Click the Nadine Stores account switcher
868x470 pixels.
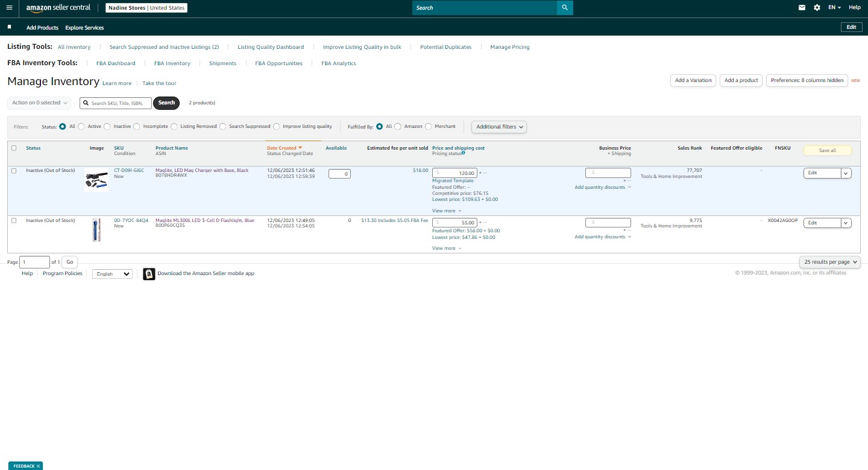tap(146, 8)
